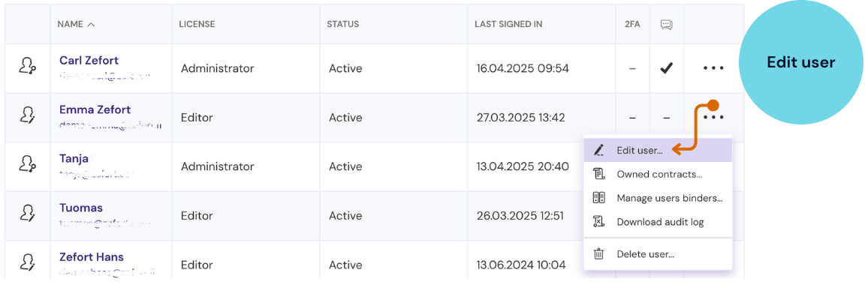The image size is (868, 288).
Task: Click the binders icon in context menu
Action: pyautogui.click(x=599, y=198)
